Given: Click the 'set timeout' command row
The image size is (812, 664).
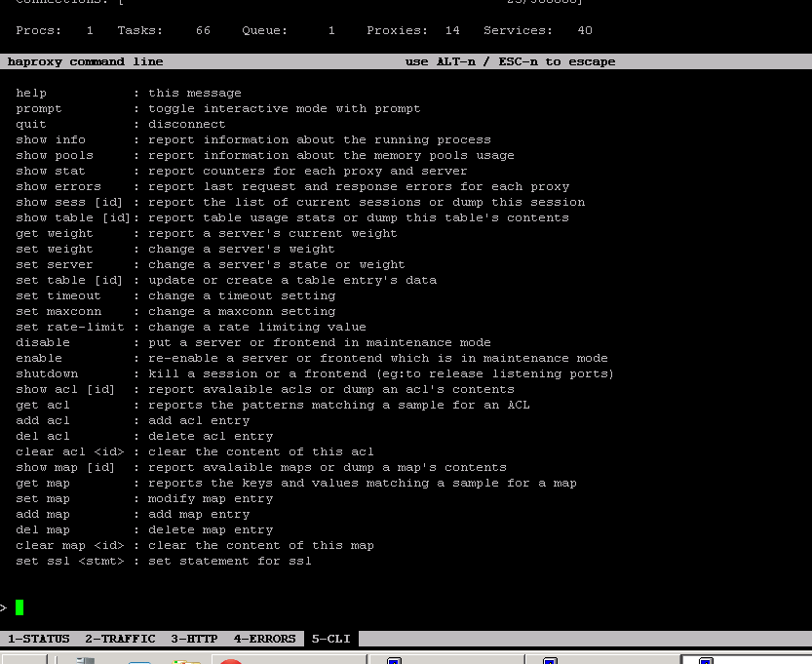Looking at the screenshot, I should [175, 295].
